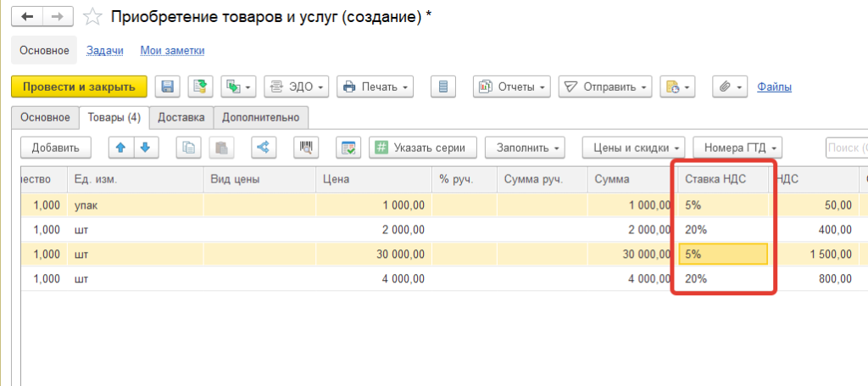Click the Цена column header
This screenshot has height=386, width=868.
point(374,180)
